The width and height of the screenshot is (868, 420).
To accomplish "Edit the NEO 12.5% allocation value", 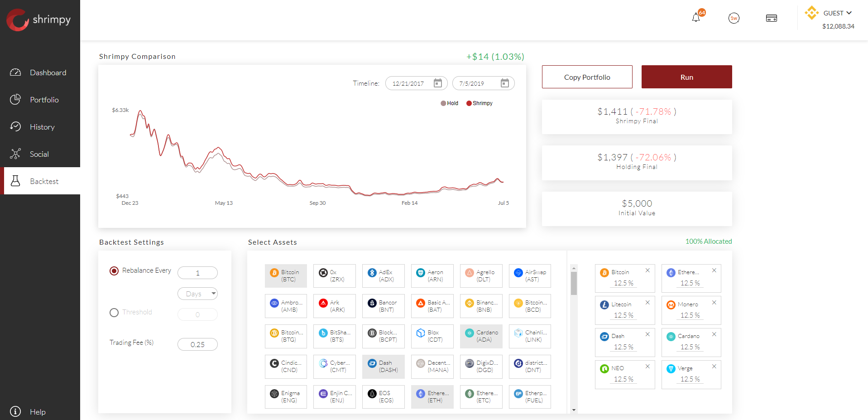I will (x=623, y=379).
